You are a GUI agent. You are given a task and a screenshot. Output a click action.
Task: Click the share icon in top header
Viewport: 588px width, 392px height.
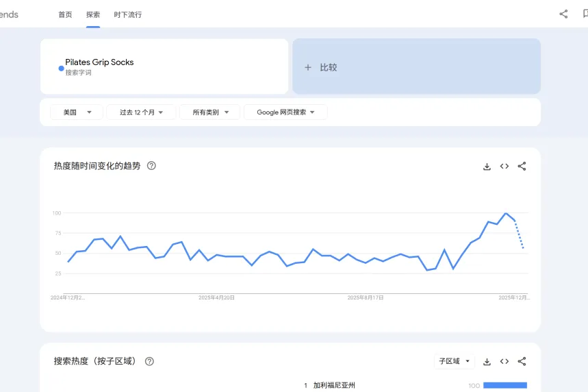[x=563, y=14]
